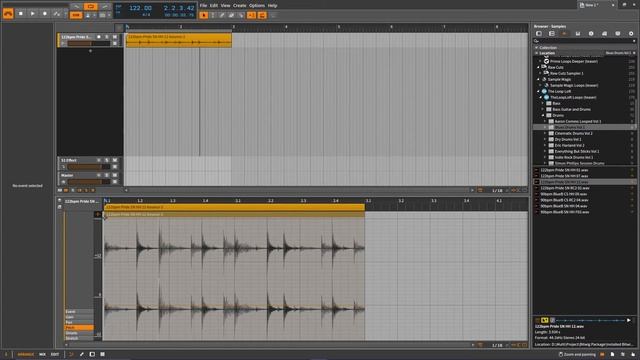The height and width of the screenshot is (360, 640).
Task: Select the audio clip in the arranger
Action: 179,40
